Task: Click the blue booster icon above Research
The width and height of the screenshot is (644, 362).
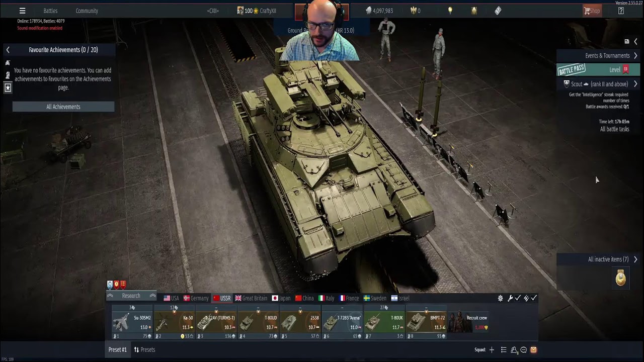Action: [110, 285]
